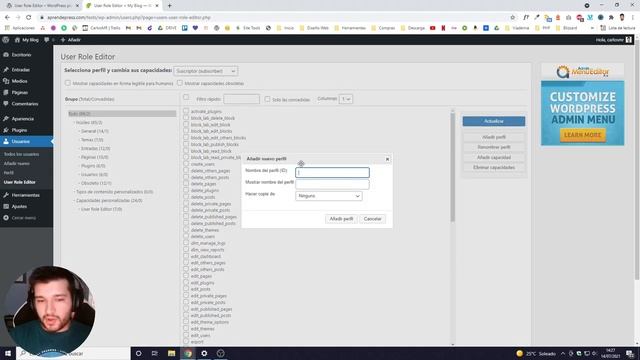Image resolution: width=640 pixels, height=360 pixels.
Task: Open the Apariencia sidebar menu
Action: [x=22, y=119]
